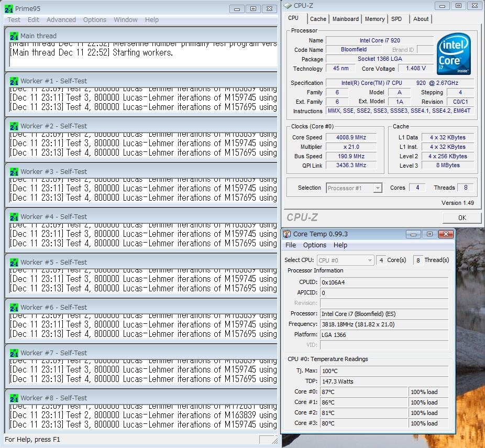
Task: Close the Core Temp window
Action: coord(445,234)
